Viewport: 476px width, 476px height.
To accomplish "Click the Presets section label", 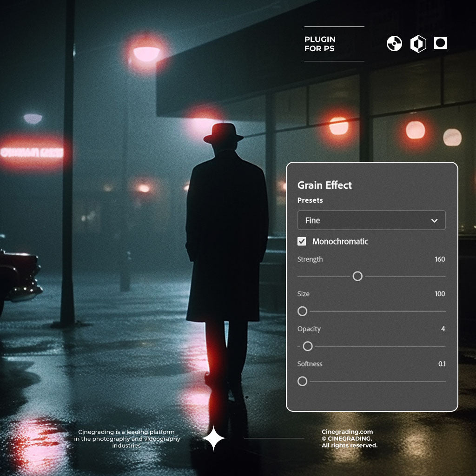I will [310, 200].
